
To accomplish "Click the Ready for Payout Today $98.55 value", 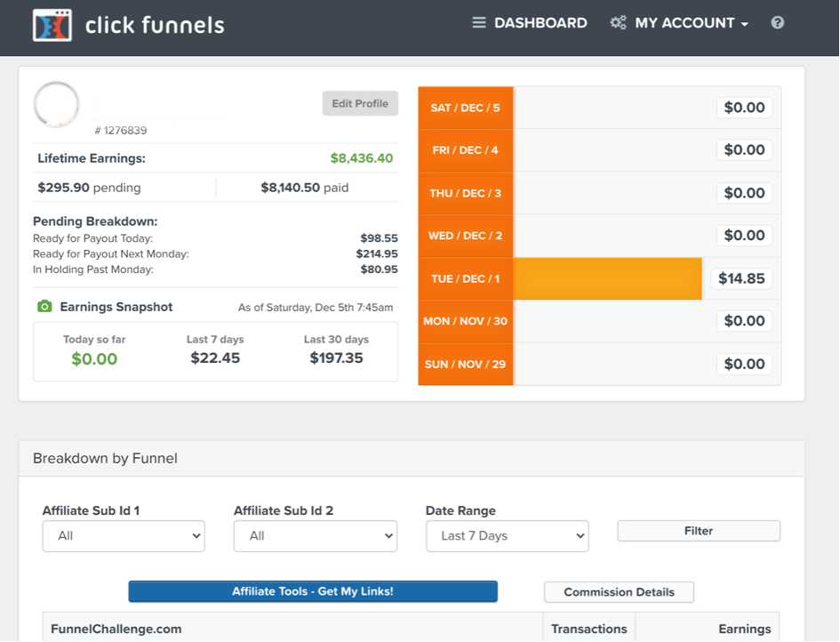I will pos(379,238).
